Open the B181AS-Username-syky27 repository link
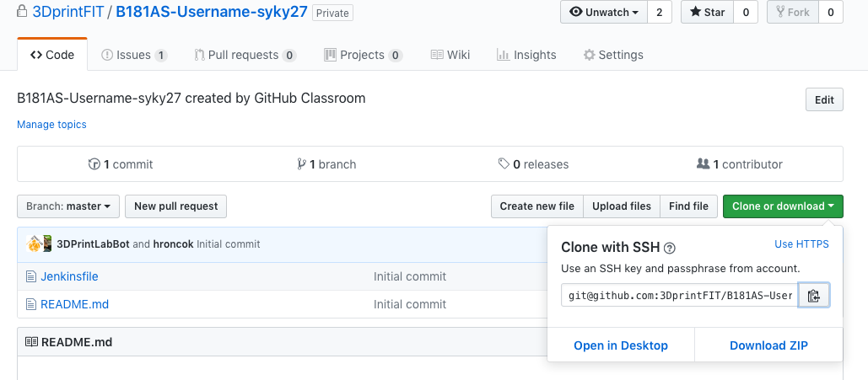This screenshot has height=380, width=868. point(212,12)
